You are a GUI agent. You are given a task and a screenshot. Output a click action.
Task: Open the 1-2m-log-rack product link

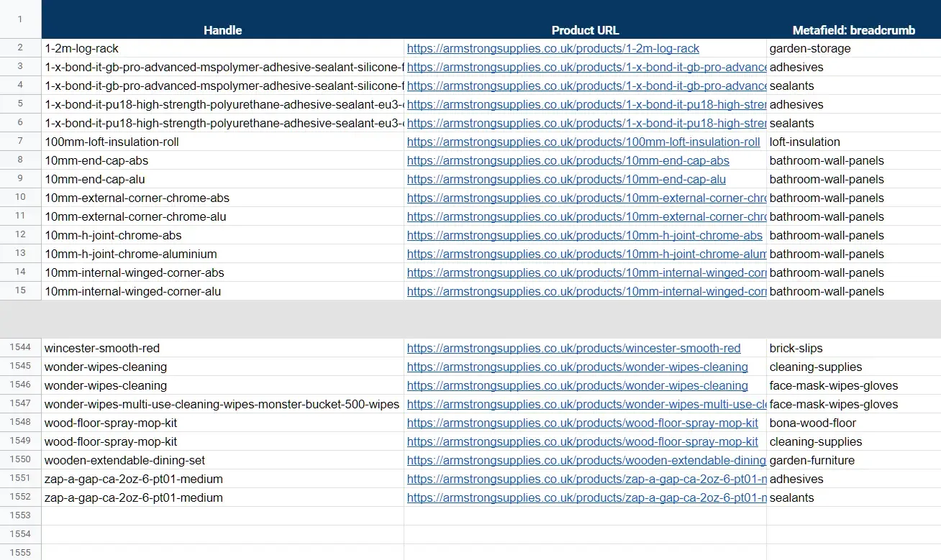click(x=553, y=48)
